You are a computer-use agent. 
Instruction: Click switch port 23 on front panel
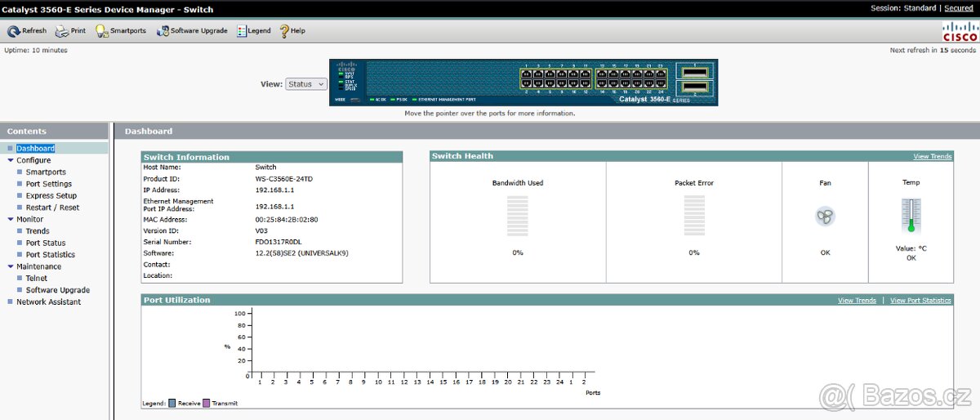click(661, 74)
